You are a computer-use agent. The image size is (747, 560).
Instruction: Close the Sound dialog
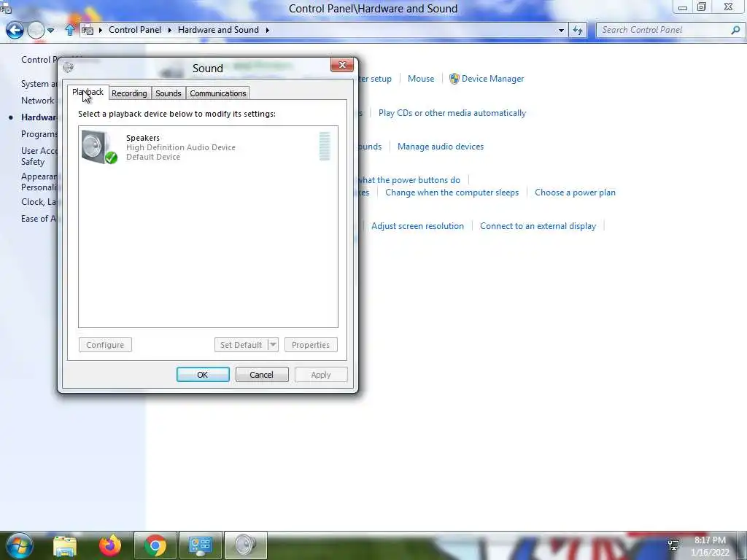tap(342, 65)
